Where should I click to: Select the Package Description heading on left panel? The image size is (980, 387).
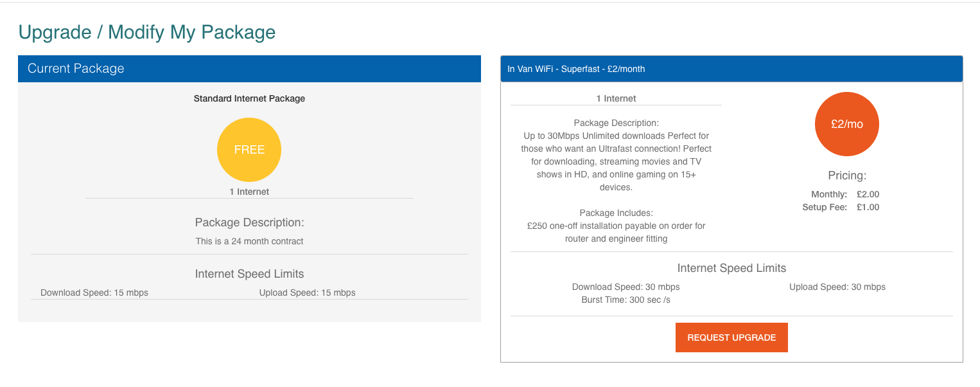(x=249, y=222)
